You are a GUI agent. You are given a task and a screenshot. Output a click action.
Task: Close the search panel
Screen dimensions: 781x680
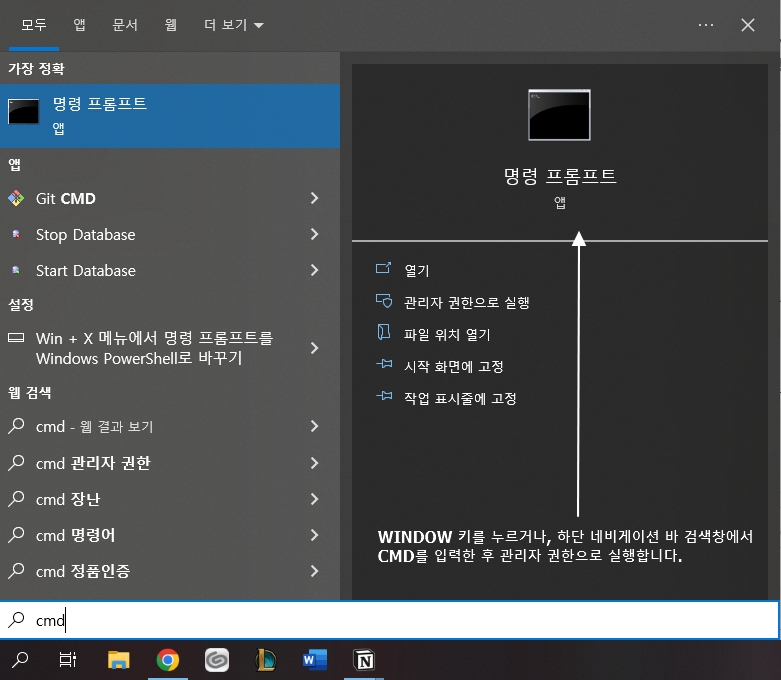pyautogui.click(x=748, y=25)
